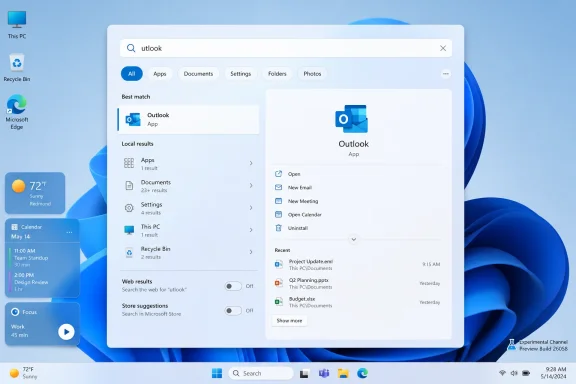Open Teams icon on taskbar
The height and width of the screenshot is (384, 576).
tap(324, 373)
